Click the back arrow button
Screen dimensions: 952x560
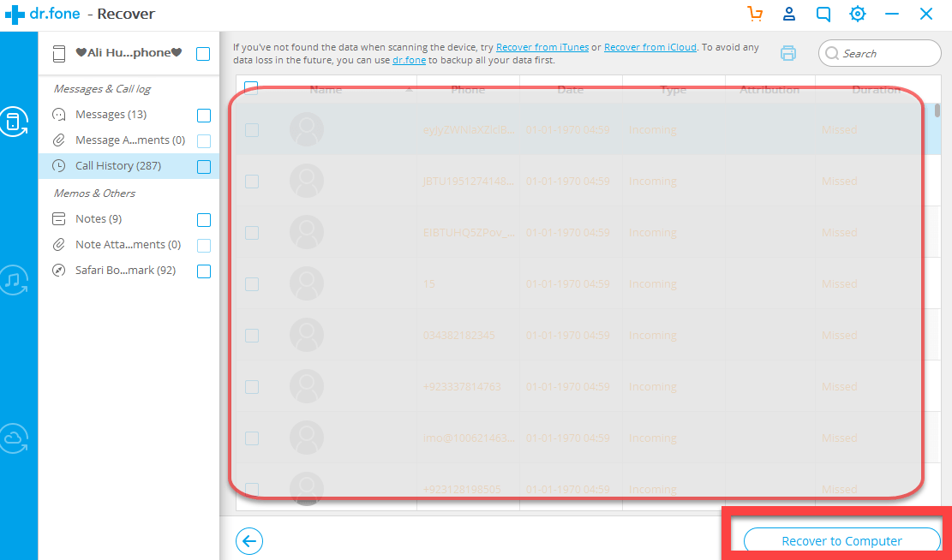coord(249,540)
